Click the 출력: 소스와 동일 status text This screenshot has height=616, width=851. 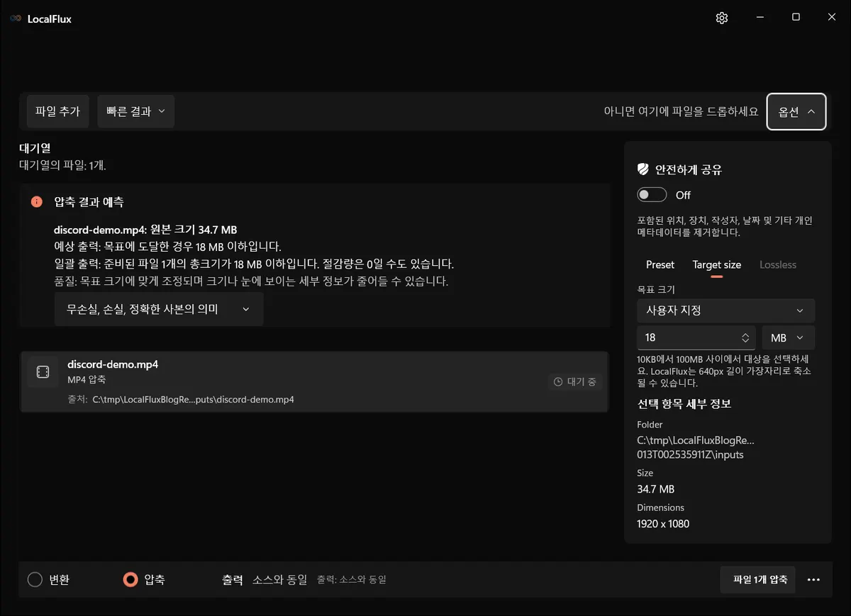point(352,580)
